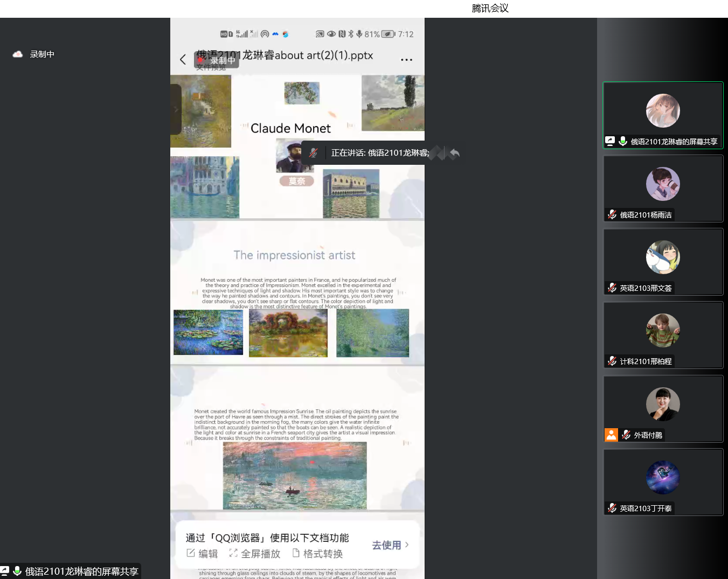Tap the flower arch bridge painting
728x579 pixels.
(x=288, y=333)
